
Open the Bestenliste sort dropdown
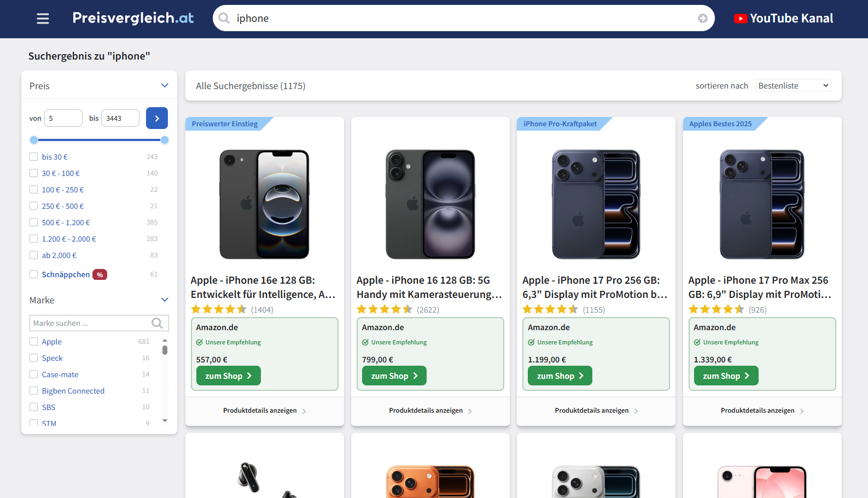click(794, 85)
